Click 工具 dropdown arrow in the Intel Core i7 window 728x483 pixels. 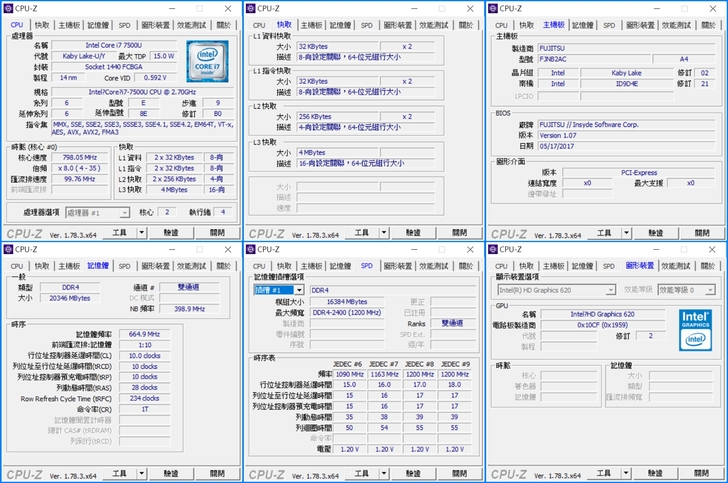141,233
